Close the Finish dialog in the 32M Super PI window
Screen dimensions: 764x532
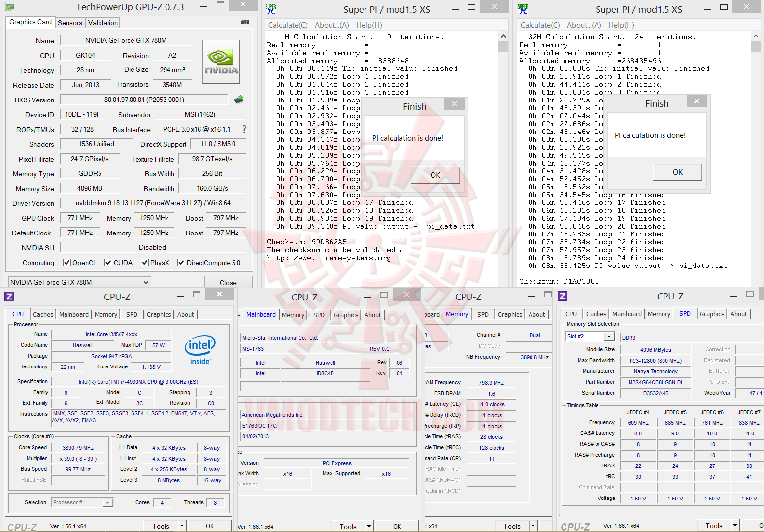[x=697, y=101]
